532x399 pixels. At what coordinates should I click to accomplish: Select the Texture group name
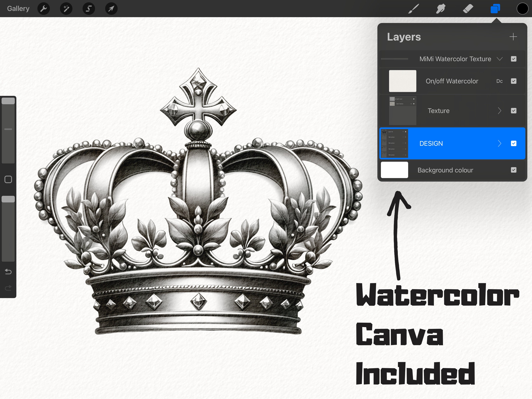pos(439,111)
